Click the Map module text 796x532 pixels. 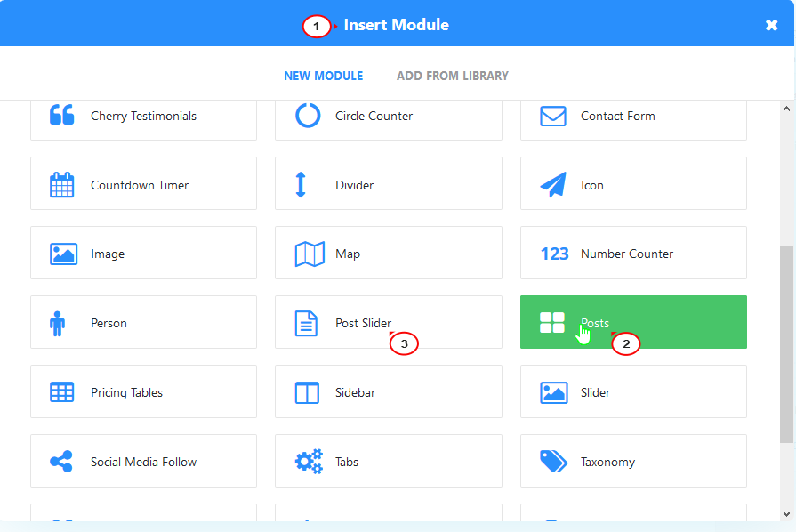point(348,254)
